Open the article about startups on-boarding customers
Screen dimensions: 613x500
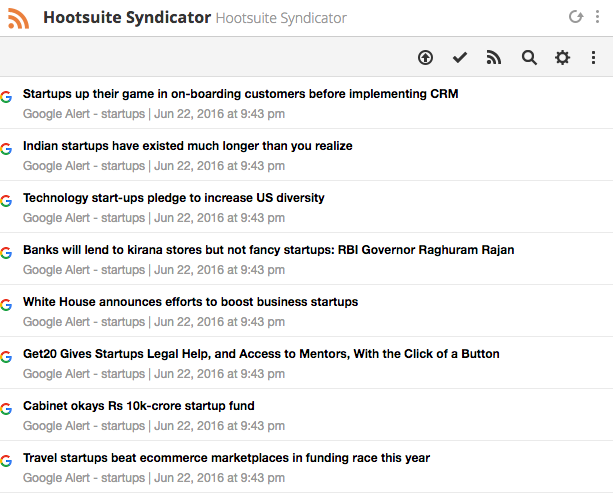point(240,94)
